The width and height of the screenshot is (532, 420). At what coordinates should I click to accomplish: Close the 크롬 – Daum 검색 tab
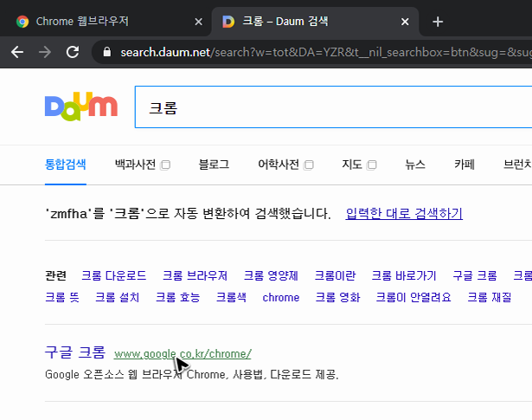click(x=405, y=22)
